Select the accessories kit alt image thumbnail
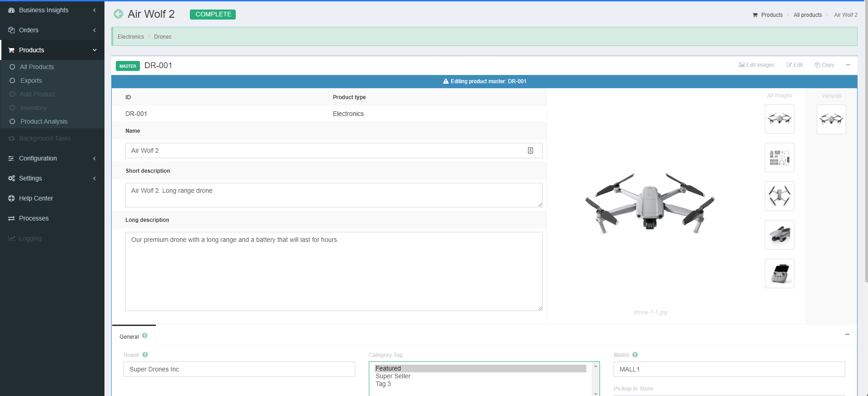The image size is (868, 396). (x=779, y=158)
